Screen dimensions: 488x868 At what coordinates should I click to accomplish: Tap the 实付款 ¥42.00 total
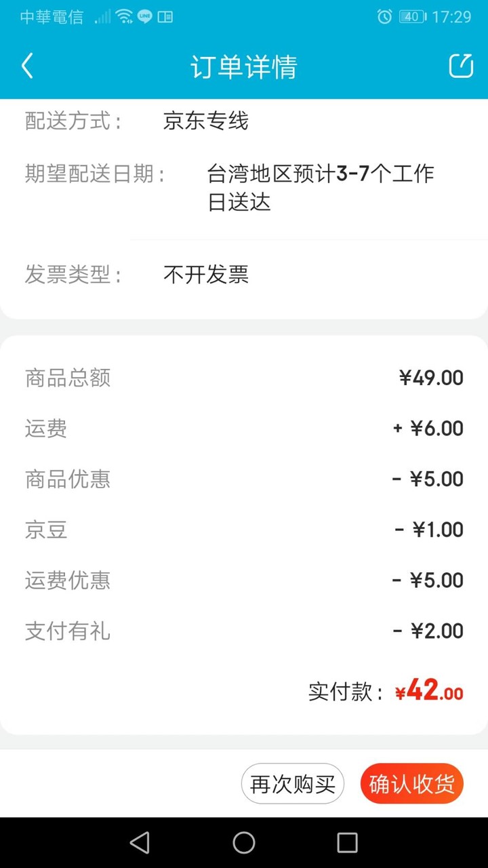click(386, 691)
